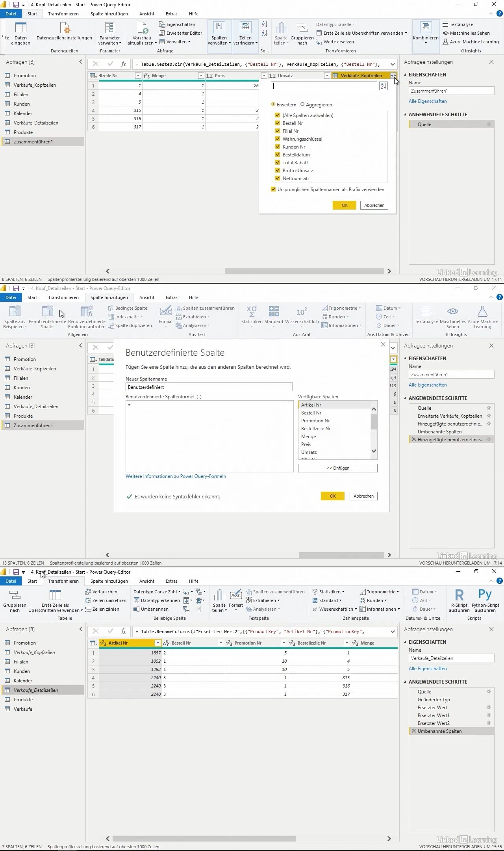Click the Maschinelles Sehen eye icon
Viewport: 504px width, 851px height.
(452, 312)
